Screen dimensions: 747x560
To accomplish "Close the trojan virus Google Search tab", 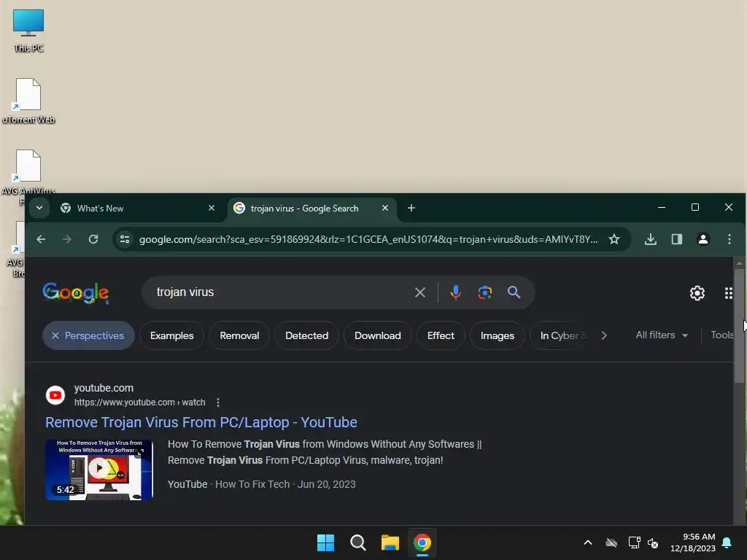I will point(385,208).
